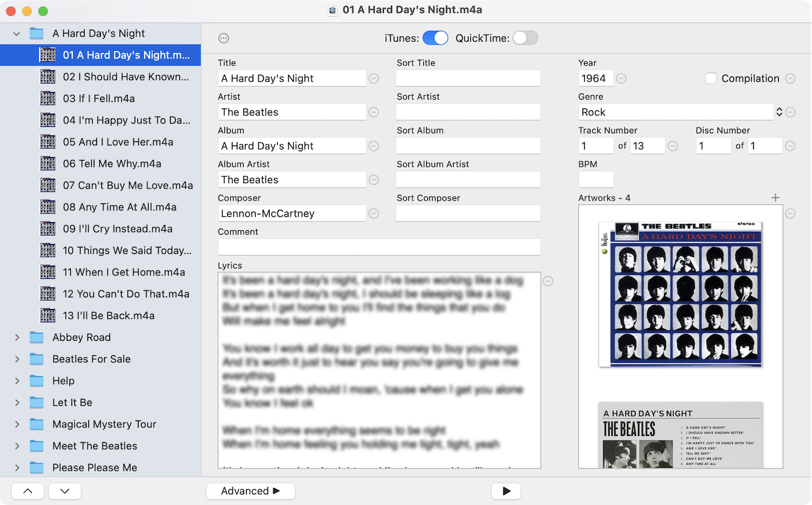The width and height of the screenshot is (812, 505).
Task: Select 11 When I Get Home.m4a
Action: pyautogui.click(x=100, y=272)
